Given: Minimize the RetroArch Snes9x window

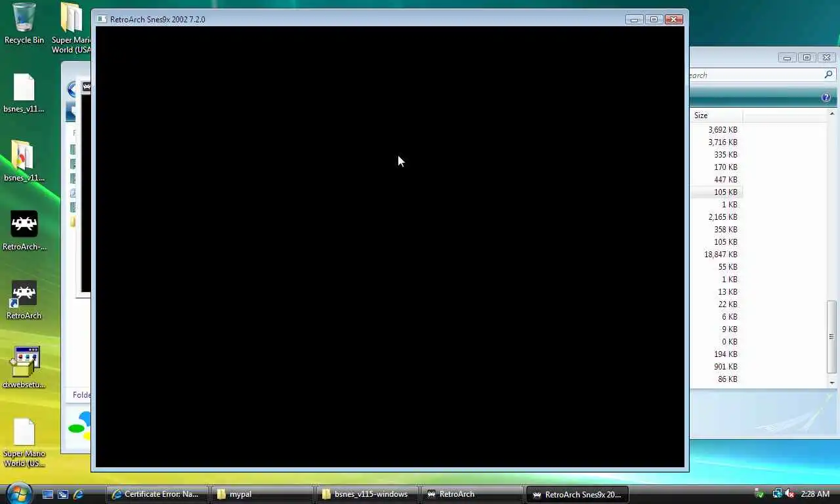Looking at the screenshot, I should pyautogui.click(x=634, y=20).
